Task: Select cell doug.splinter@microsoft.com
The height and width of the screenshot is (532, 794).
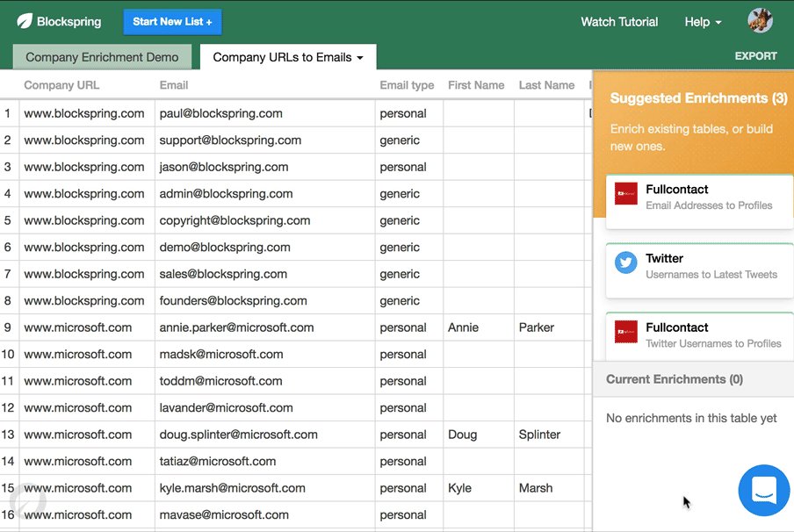Action: pos(265,435)
